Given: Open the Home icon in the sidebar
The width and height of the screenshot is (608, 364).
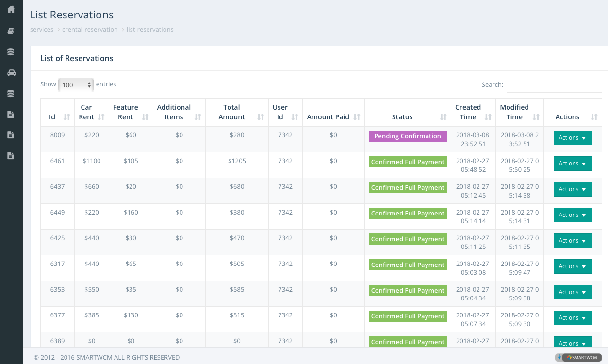Looking at the screenshot, I should click(11, 9).
